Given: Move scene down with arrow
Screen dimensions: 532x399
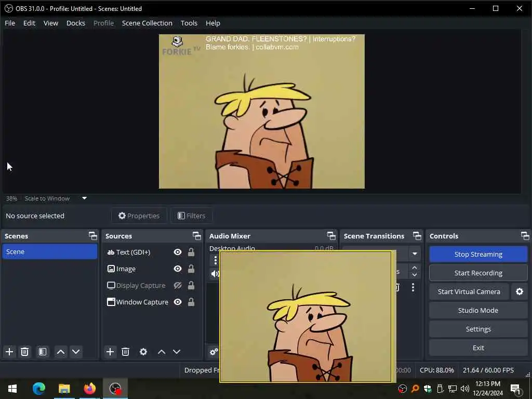Looking at the screenshot, I should 76,352.
